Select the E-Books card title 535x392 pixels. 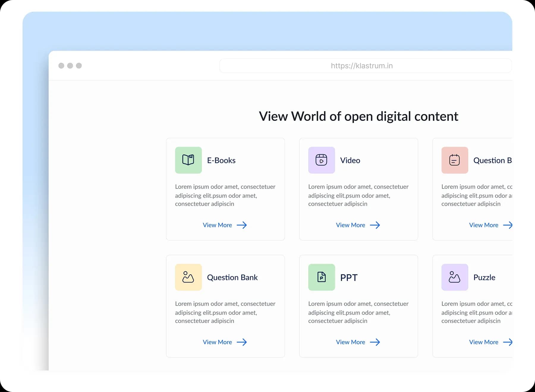[x=221, y=160]
